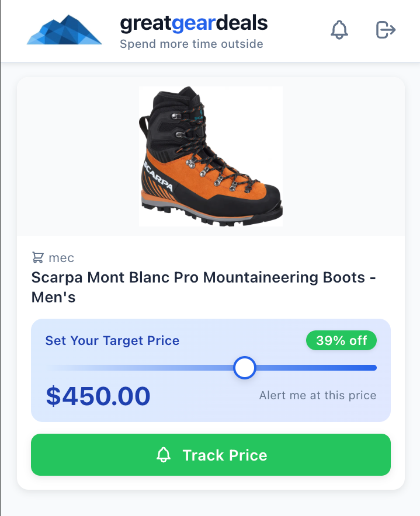420x516 pixels.
Task: Click the 'Spend more time outside' tagline
Action: coord(191,44)
